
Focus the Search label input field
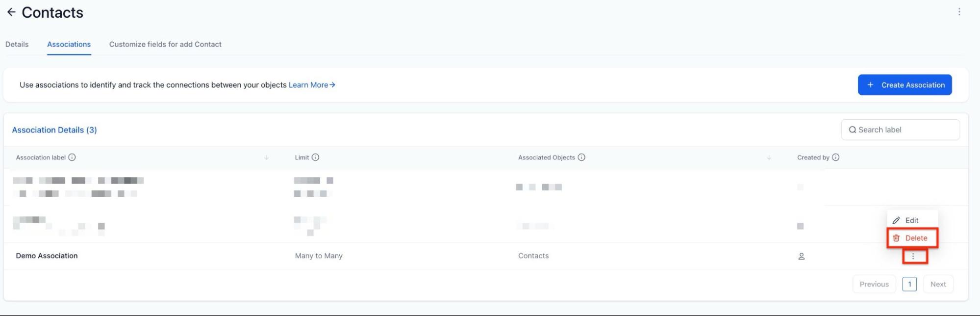(x=900, y=130)
